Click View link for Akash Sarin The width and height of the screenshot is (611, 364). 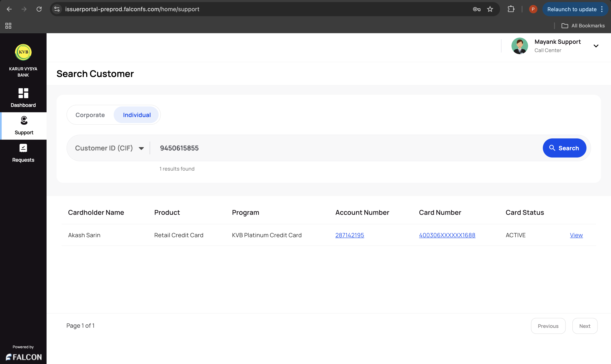tap(576, 235)
